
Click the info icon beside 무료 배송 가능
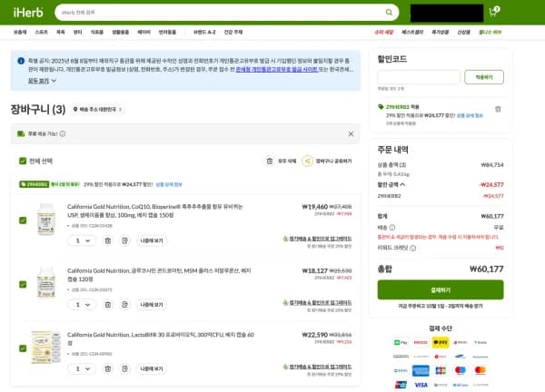click(63, 133)
